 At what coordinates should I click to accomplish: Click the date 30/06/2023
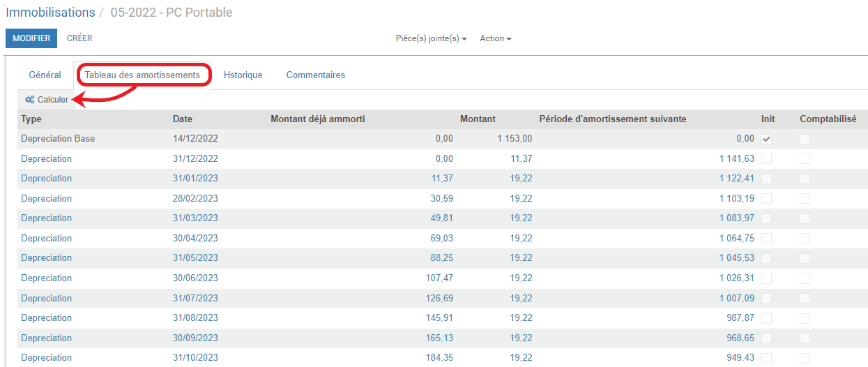click(195, 278)
